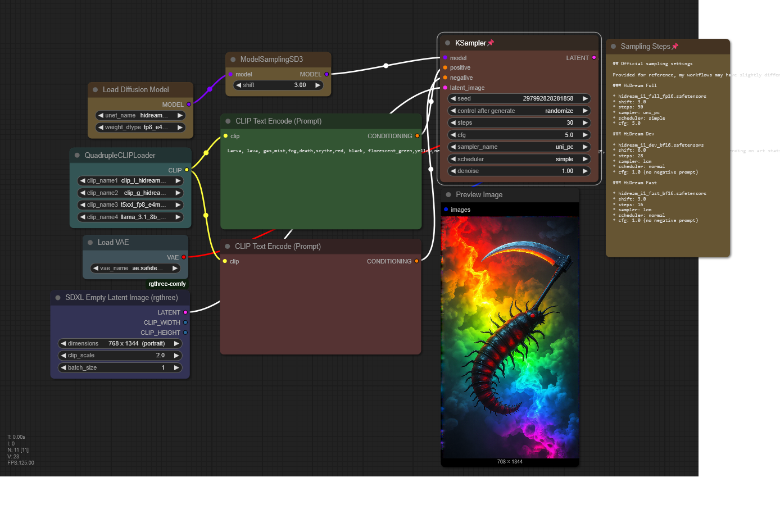The image size is (780, 532).
Task: Click the CLIP_WIDTH output socket
Action: [x=185, y=322]
